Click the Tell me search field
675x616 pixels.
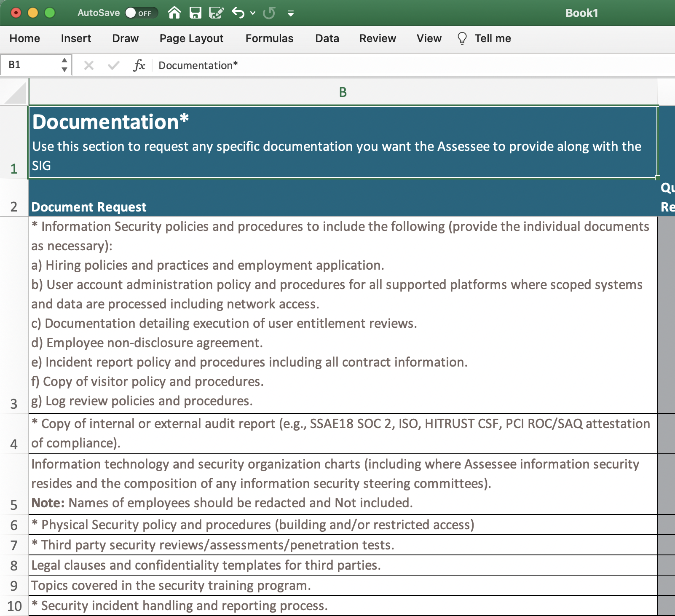[x=493, y=38]
